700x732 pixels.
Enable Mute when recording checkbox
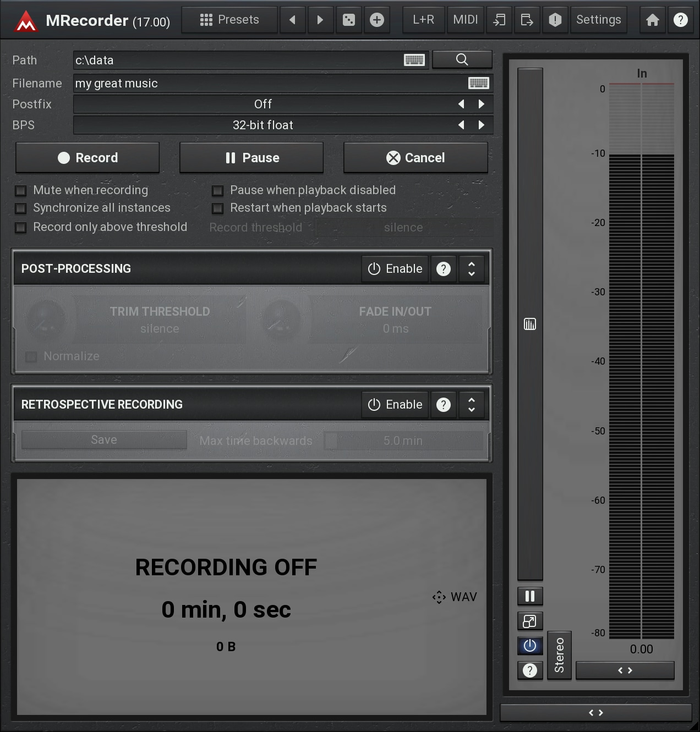click(21, 191)
